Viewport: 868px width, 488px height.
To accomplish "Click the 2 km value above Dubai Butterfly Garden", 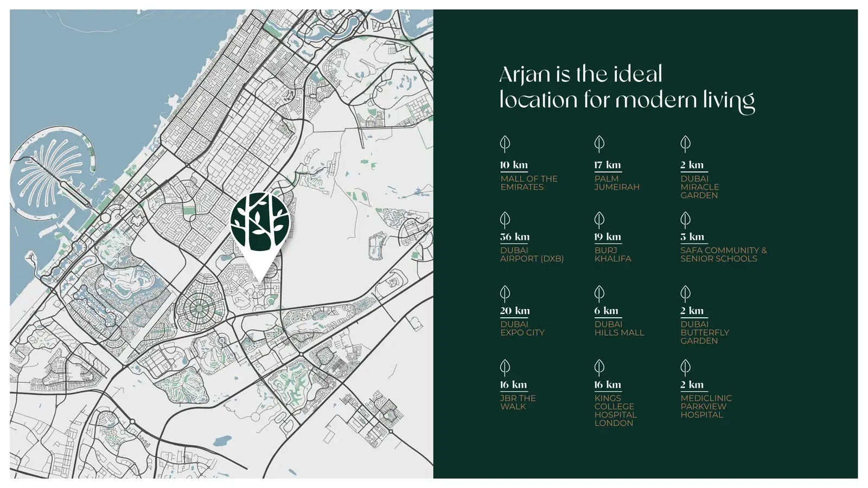I will 692,311.
